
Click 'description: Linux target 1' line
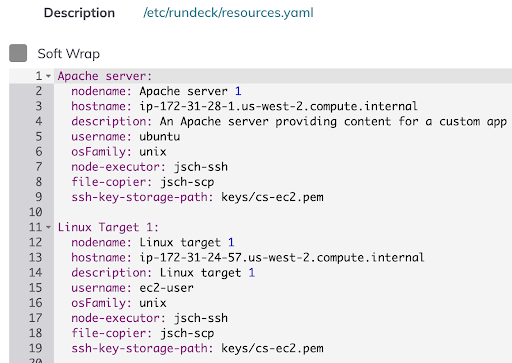click(163, 273)
